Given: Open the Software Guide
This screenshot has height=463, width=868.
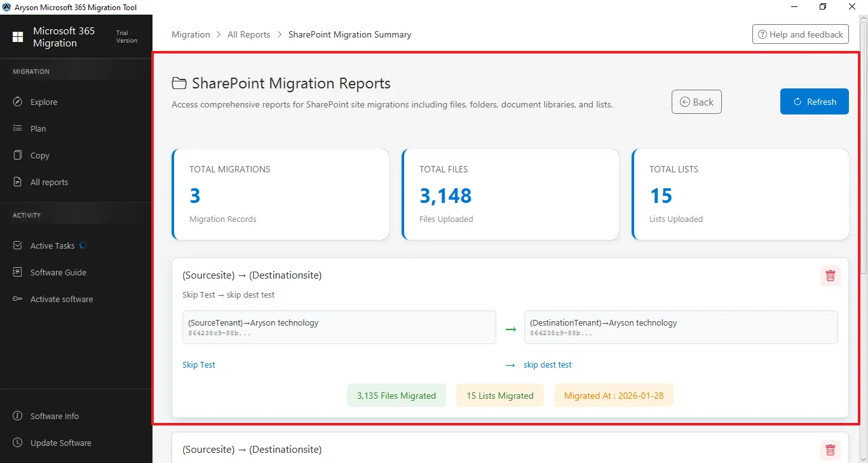Looking at the screenshot, I should (x=58, y=272).
